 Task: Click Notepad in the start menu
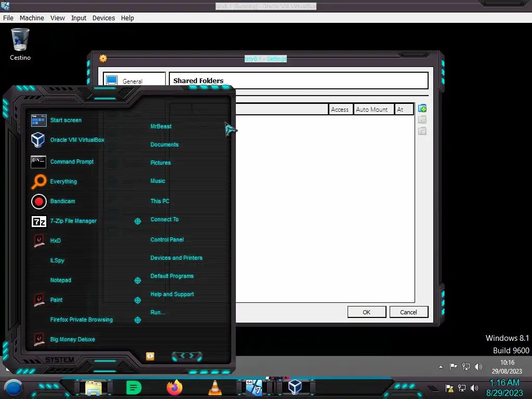pos(60,280)
